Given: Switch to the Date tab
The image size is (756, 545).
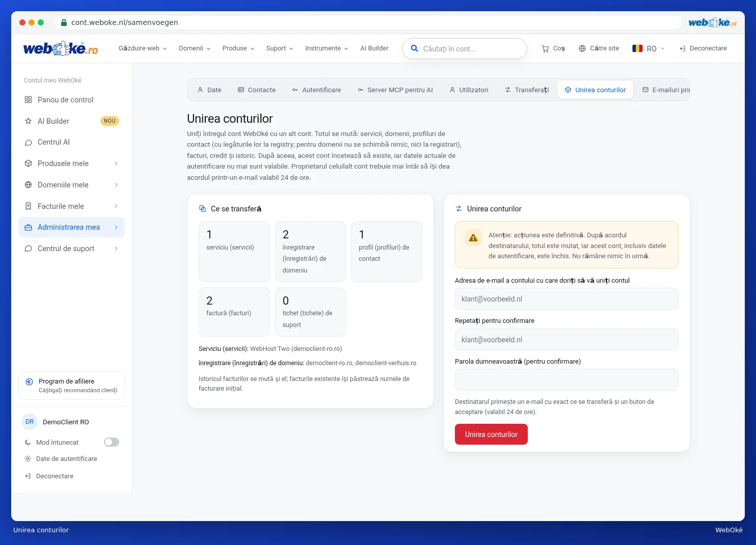Looking at the screenshot, I should (x=209, y=90).
